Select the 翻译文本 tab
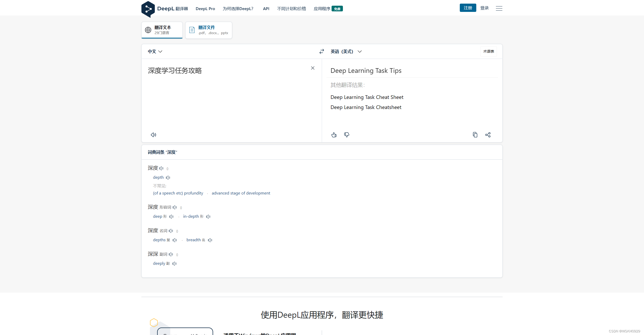The image size is (644, 335). pyautogui.click(x=162, y=30)
